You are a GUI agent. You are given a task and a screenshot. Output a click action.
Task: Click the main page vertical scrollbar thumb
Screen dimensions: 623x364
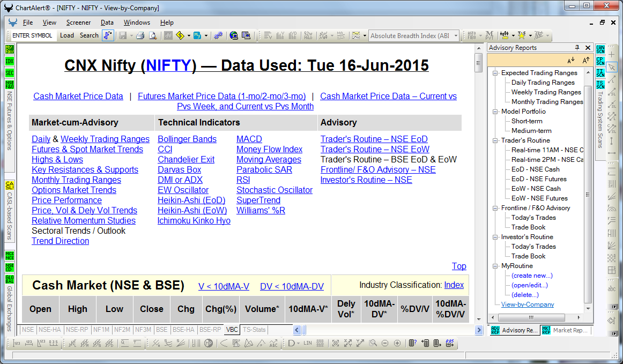(479, 63)
